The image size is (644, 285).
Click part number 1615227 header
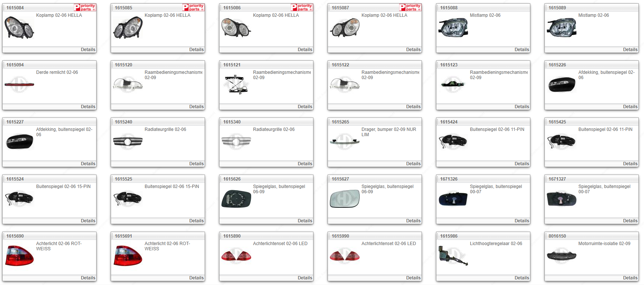pyautogui.click(x=15, y=122)
